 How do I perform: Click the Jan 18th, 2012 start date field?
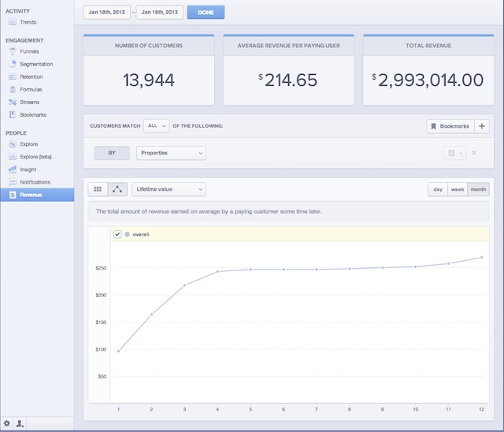pyautogui.click(x=107, y=13)
